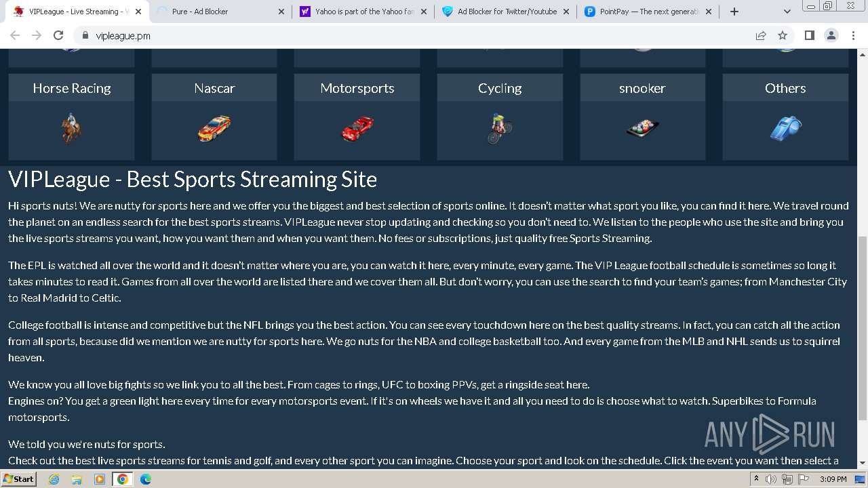Click the scrollbar up arrow
Screen dimensions: 868x488
[x=863, y=54]
